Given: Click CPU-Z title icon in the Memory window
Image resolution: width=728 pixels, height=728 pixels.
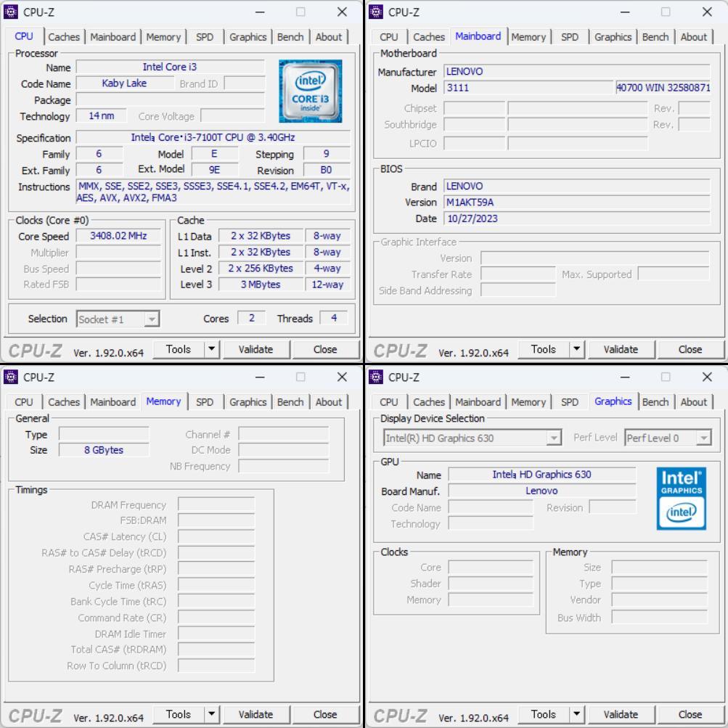Looking at the screenshot, I should pyautogui.click(x=12, y=377).
